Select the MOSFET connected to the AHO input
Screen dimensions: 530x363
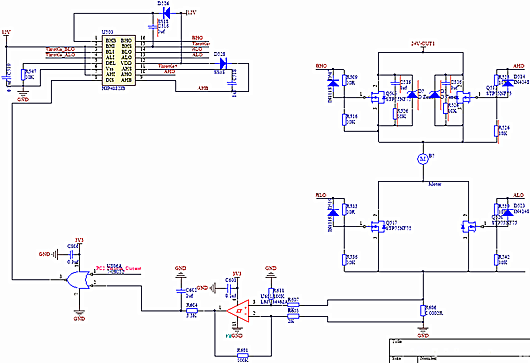[464, 98]
